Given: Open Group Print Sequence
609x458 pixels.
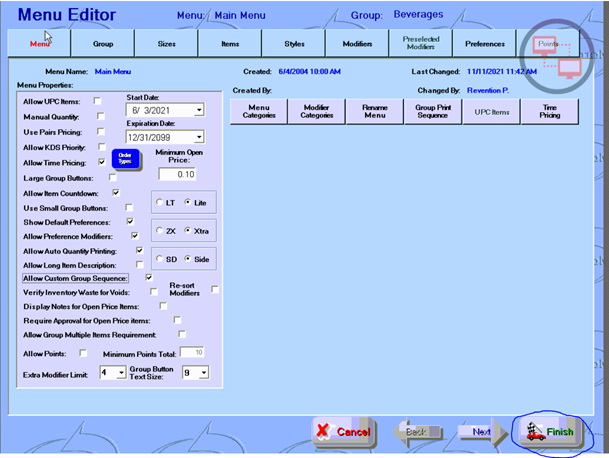Looking at the screenshot, I should (x=433, y=111).
